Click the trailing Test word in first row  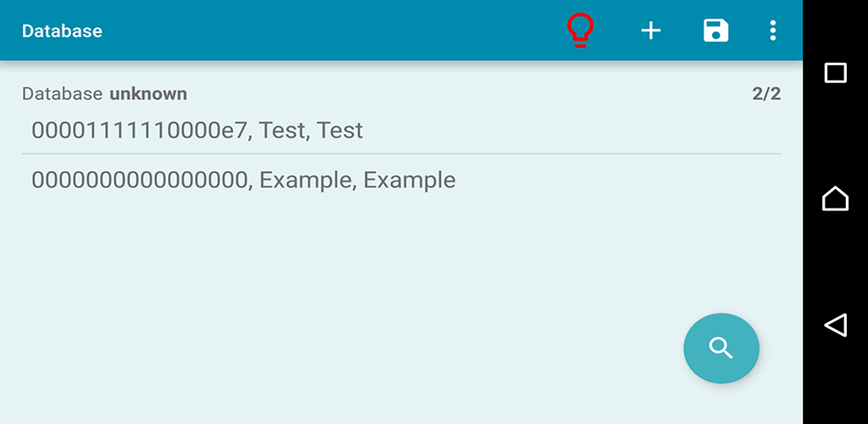coord(339,130)
